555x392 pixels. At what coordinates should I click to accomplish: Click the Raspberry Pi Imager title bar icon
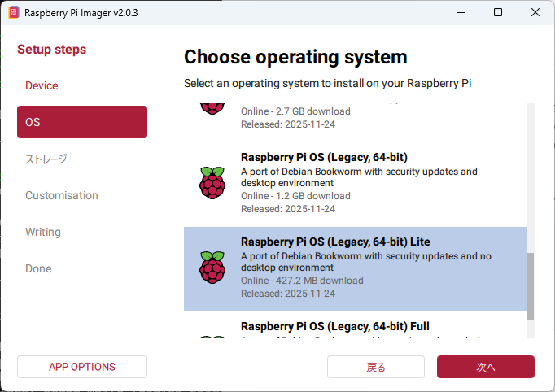(x=14, y=13)
